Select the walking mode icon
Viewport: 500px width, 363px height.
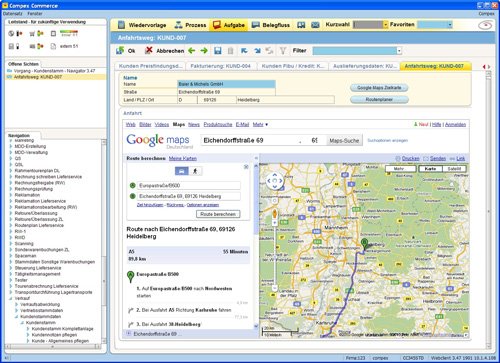tap(195, 171)
